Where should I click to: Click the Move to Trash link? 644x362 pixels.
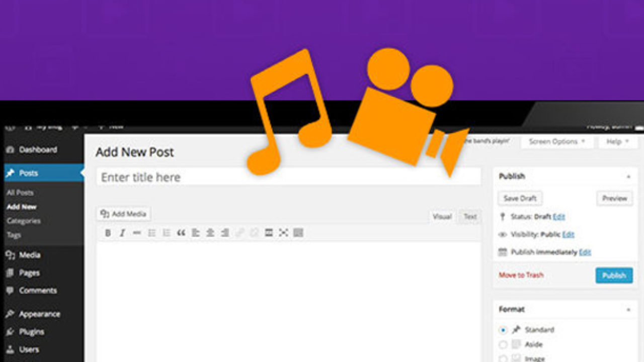coord(521,275)
